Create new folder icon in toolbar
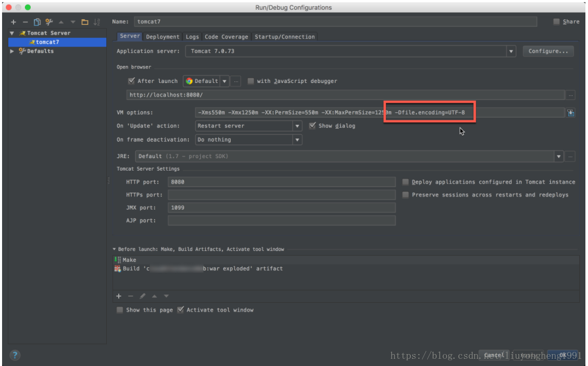 (85, 22)
